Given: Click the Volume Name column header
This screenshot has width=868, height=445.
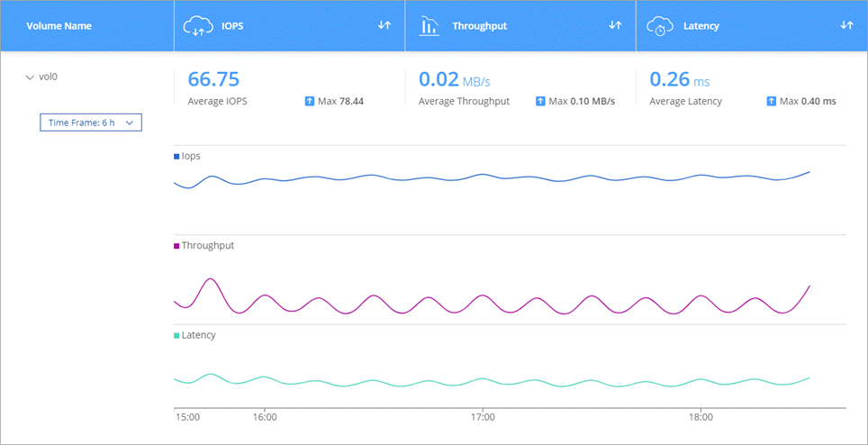Looking at the screenshot, I should [x=59, y=26].
